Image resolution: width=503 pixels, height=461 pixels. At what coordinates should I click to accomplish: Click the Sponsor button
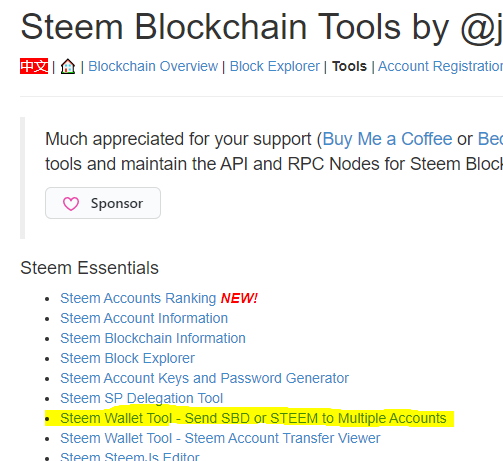pyautogui.click(x=103, y=203)
